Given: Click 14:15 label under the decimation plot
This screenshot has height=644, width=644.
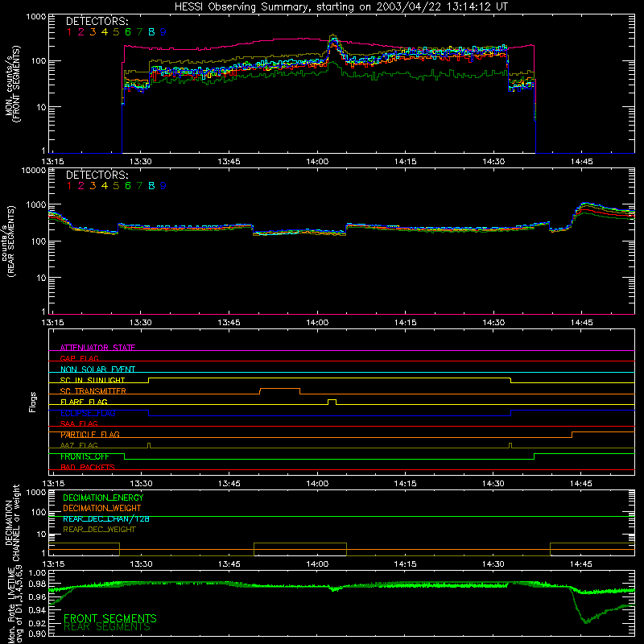Looking at the screenshot, I should [x=406, y=564].
